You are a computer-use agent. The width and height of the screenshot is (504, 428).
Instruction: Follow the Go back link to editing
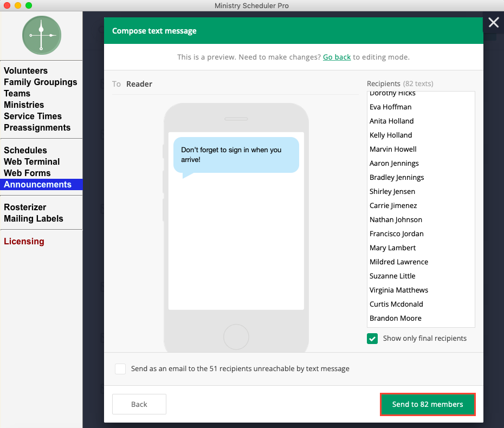337,57
